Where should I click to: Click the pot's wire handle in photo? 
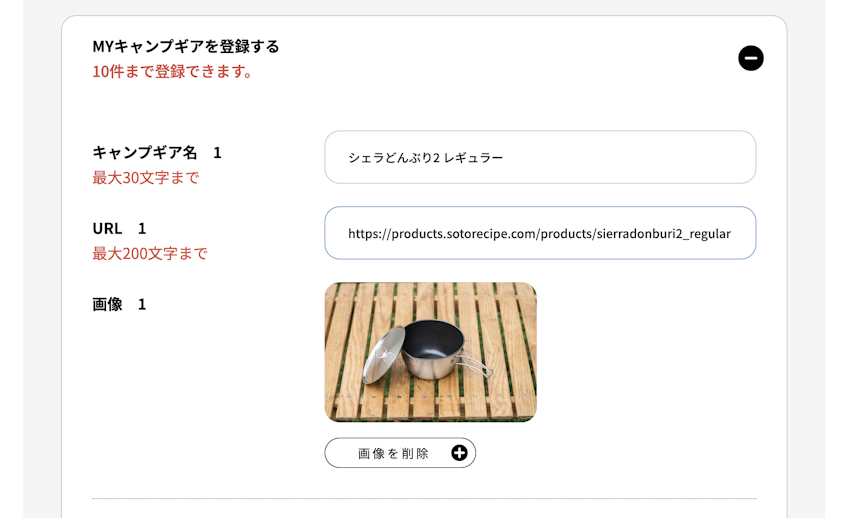tap(479, 365)
